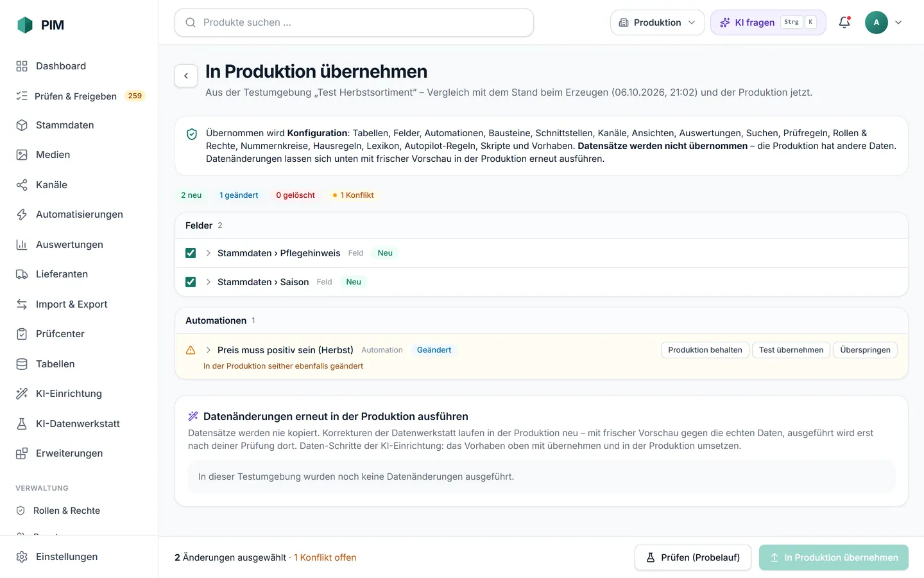Expand the Preis muss positiv sein row
Viewport: 924px width, 578px height.
point(209,350)
